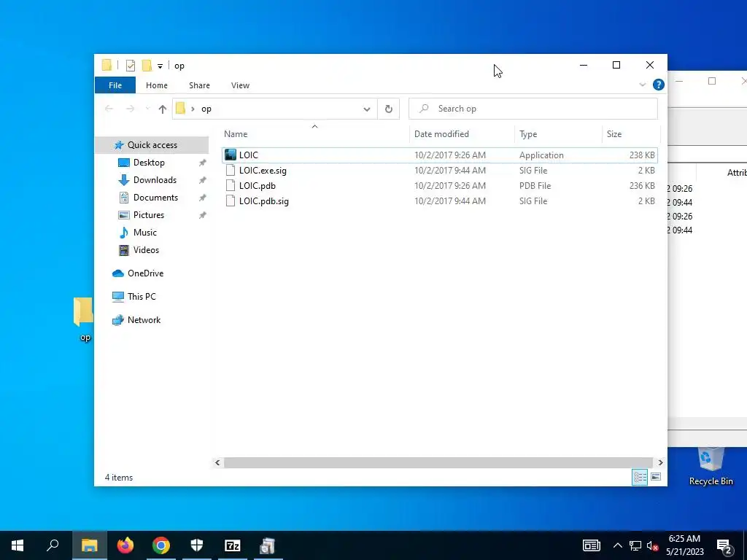Image resolution: width=747 pixels, height=560 pixels.
Task: Switch to Details view layout
Action: tap(640, 477)
